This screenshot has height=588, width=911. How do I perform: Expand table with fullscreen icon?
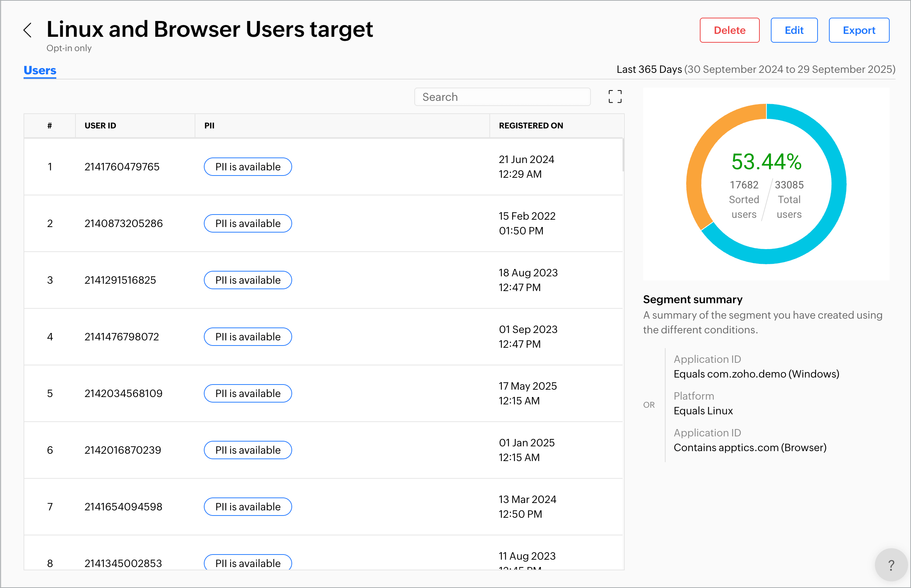[x=615, y=97]
